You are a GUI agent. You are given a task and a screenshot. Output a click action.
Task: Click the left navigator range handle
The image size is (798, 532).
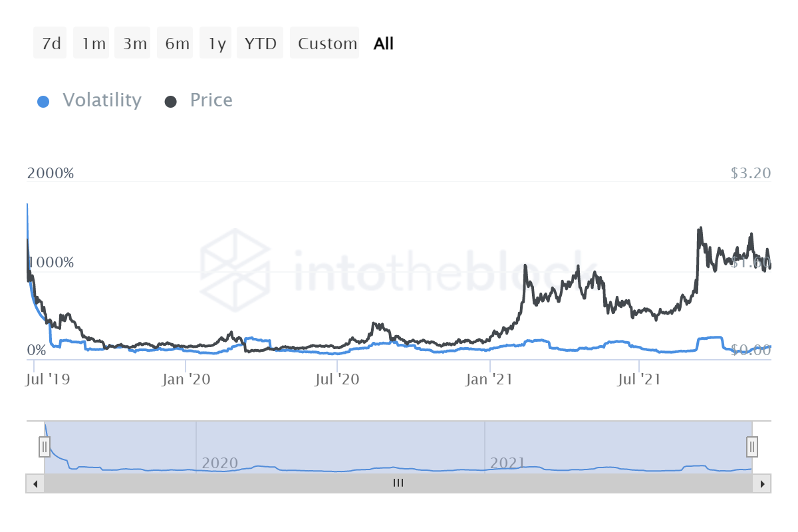point(45,446)
